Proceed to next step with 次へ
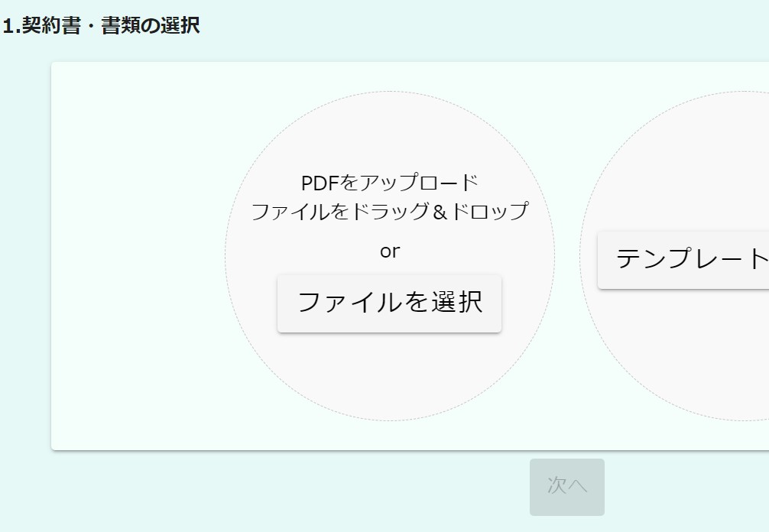Image resolution: width=769 pixels, height=532 pixels. pos(566,487)
